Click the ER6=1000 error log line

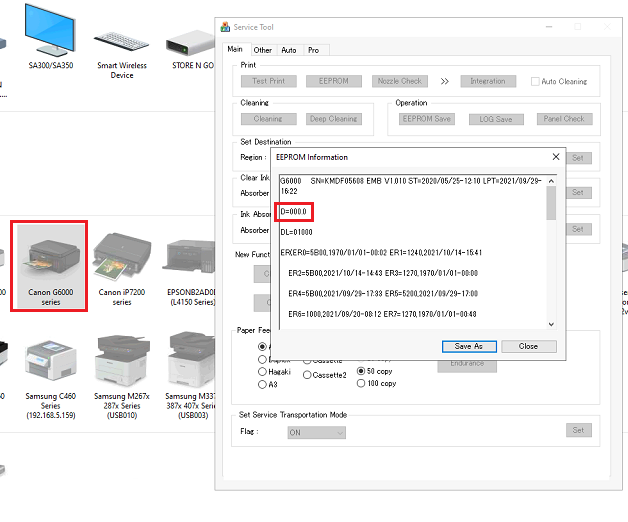coord(382,314)
